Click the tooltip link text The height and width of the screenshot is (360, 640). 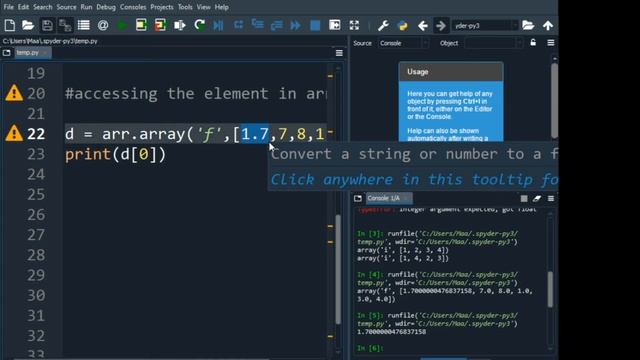pyautogui.click(x=414, y=180)
